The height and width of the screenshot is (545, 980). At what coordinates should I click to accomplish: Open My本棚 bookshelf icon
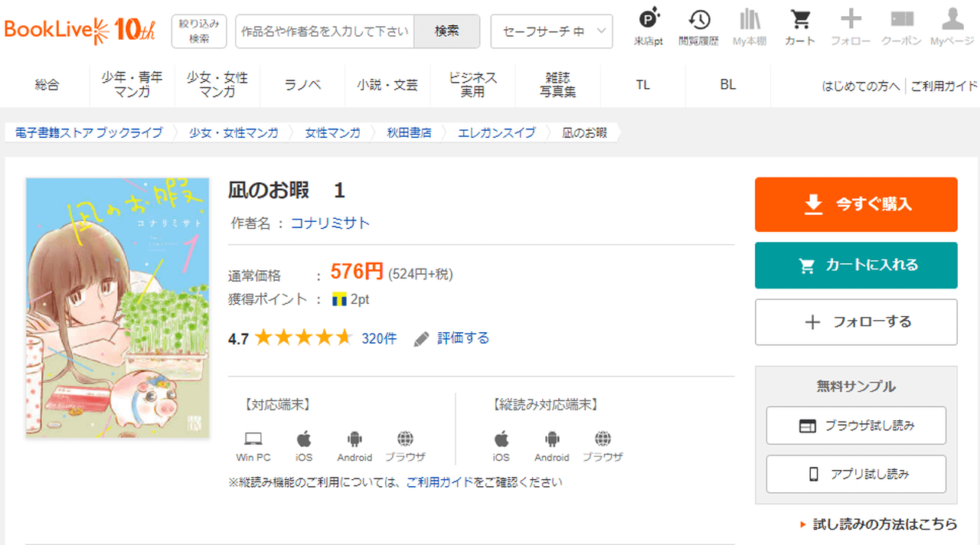[749, 28]
